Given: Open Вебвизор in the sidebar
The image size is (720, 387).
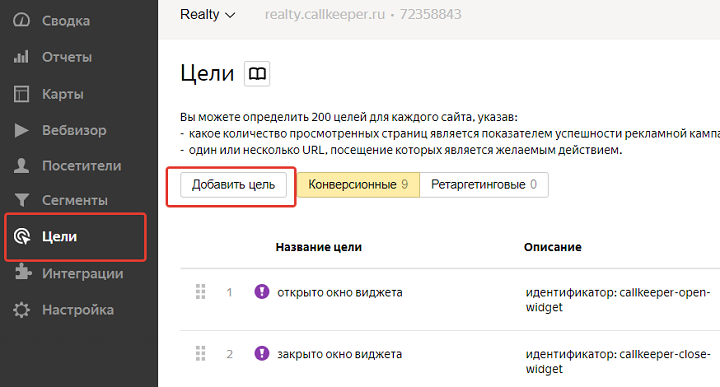Looking at the screenshot, I should pos(74,130).
